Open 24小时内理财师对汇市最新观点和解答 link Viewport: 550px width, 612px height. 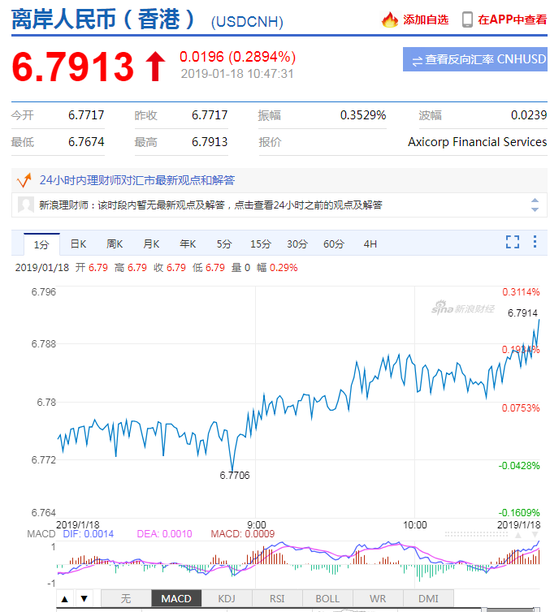point(137,180)
